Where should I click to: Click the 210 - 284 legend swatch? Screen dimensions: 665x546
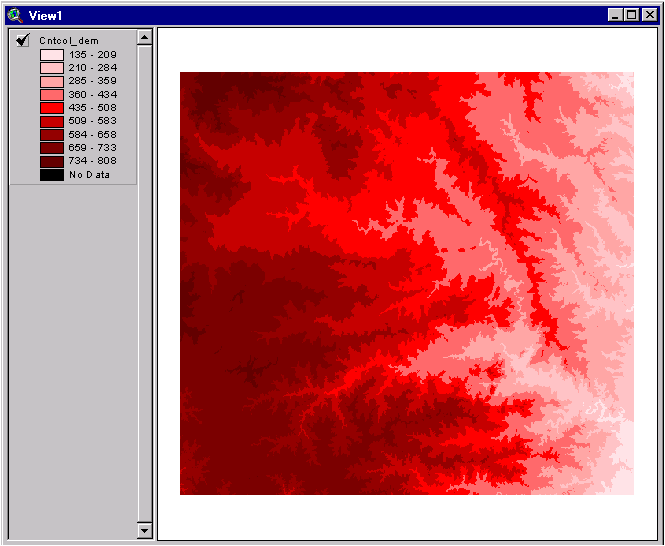coord(51,68)
